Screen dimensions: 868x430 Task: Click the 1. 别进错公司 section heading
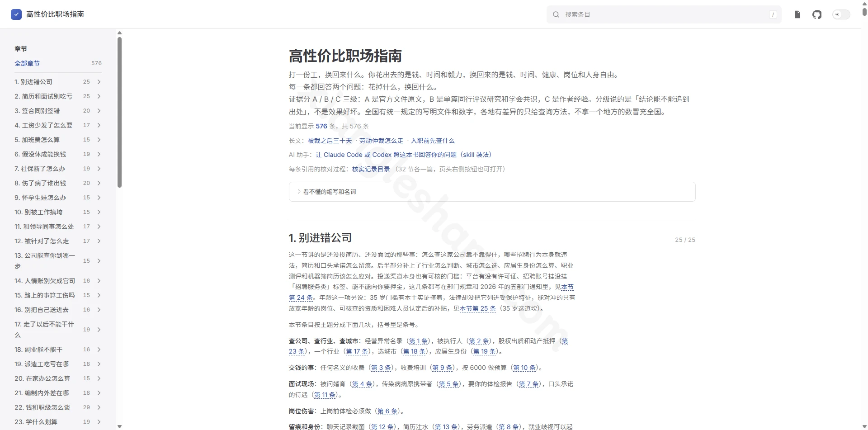tap(320, 238)
